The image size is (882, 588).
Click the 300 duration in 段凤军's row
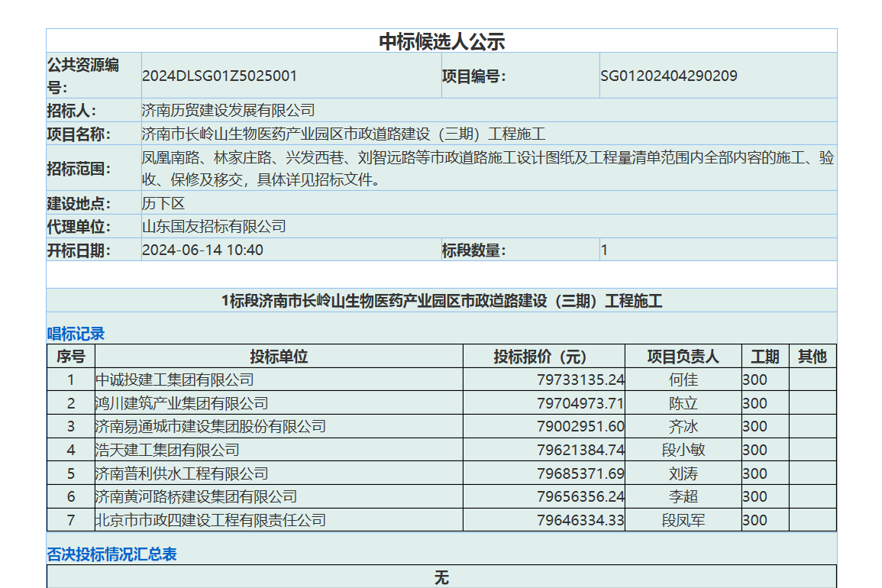(x=755, y=521)
